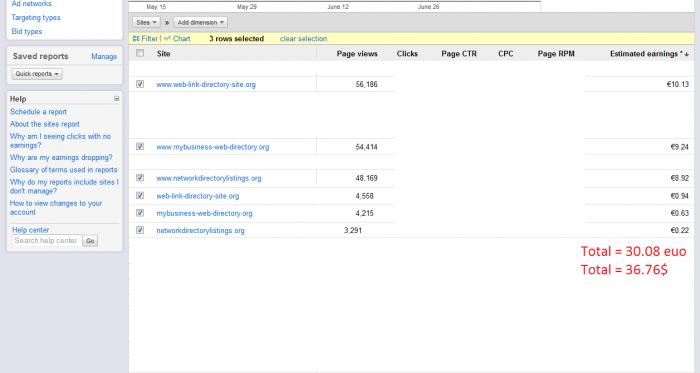Open 'Why am I seeing clicks with no earnings?'

point(60,141)
